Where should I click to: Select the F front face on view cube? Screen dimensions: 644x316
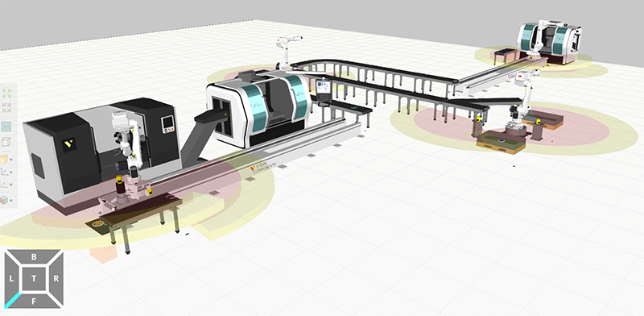click(x=34, y=301)
